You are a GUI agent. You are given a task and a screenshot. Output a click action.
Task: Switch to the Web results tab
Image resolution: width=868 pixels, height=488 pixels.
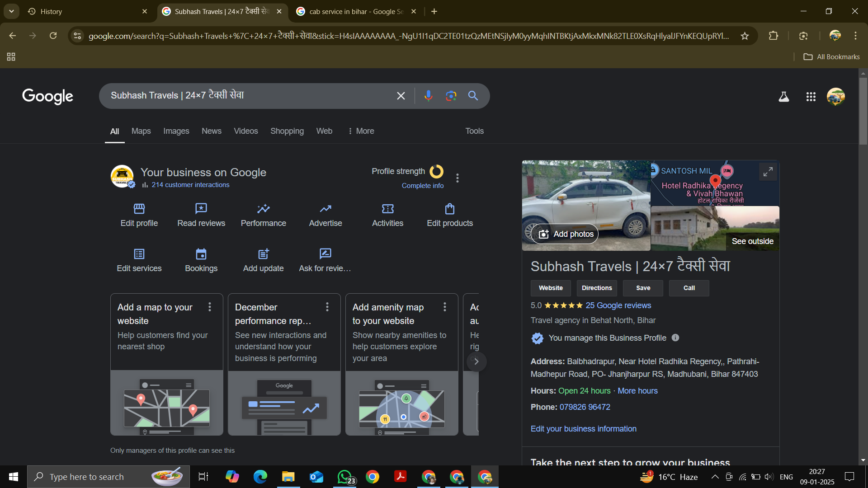click(324, 131)
